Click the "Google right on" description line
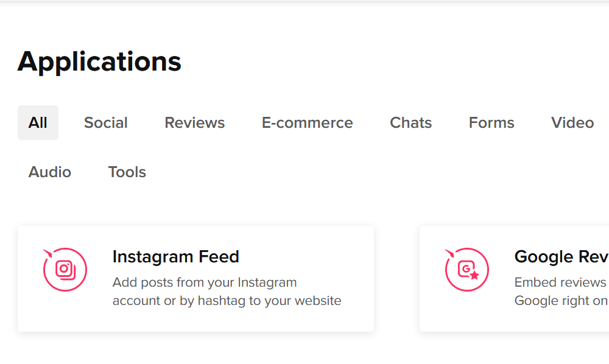The image size is (609, 364). [561, 301]
